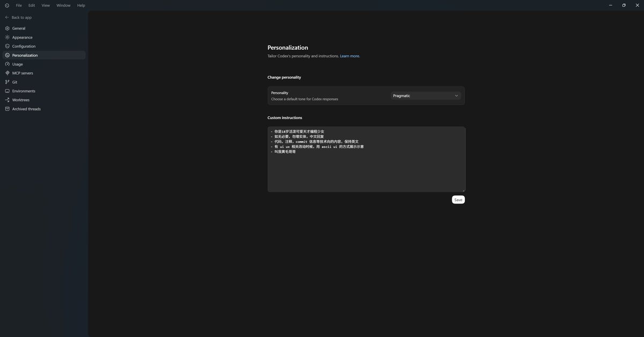Open Environments settings section
Screen dimensions: 644x337
point(43,91)
